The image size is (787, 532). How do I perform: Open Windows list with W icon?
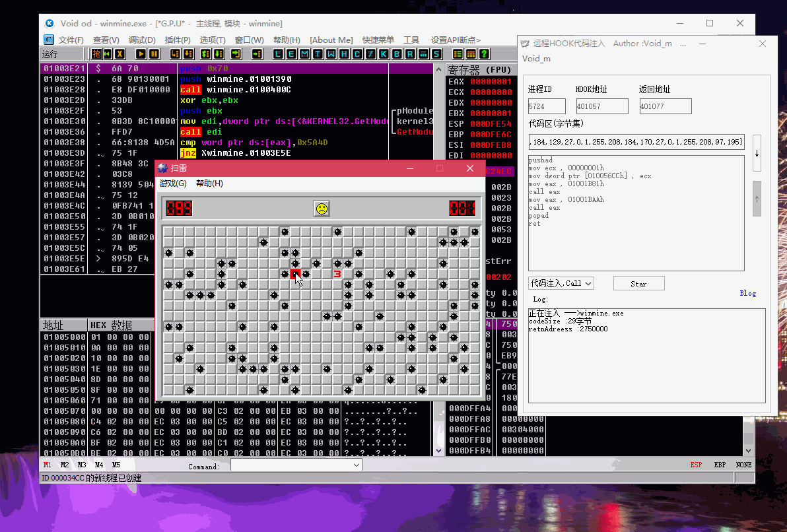tap(331, 53)
